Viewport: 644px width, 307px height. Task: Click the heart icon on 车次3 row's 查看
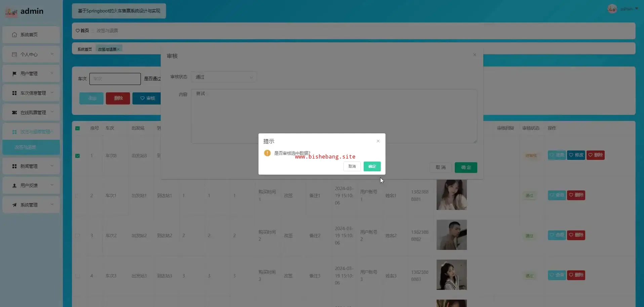(552, 275)
